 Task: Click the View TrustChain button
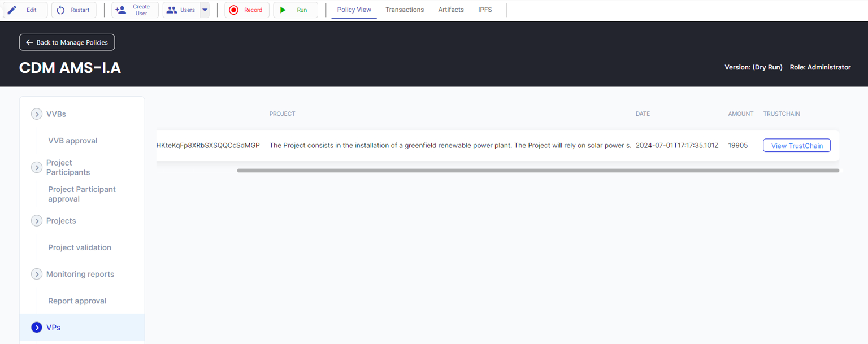click(x=797, y=146)
